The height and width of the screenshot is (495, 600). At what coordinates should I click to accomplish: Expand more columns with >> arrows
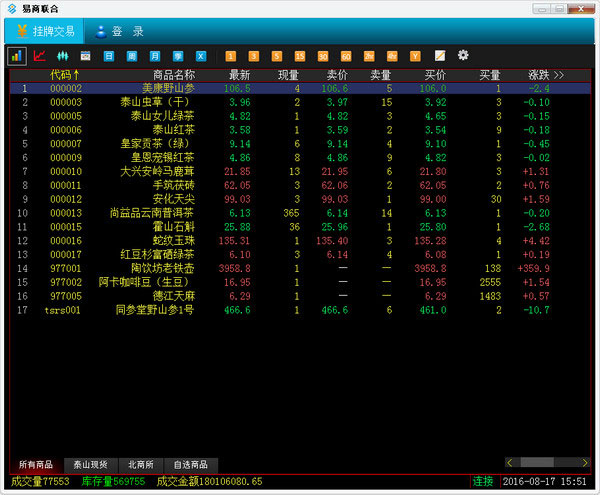tap(559, 75)
